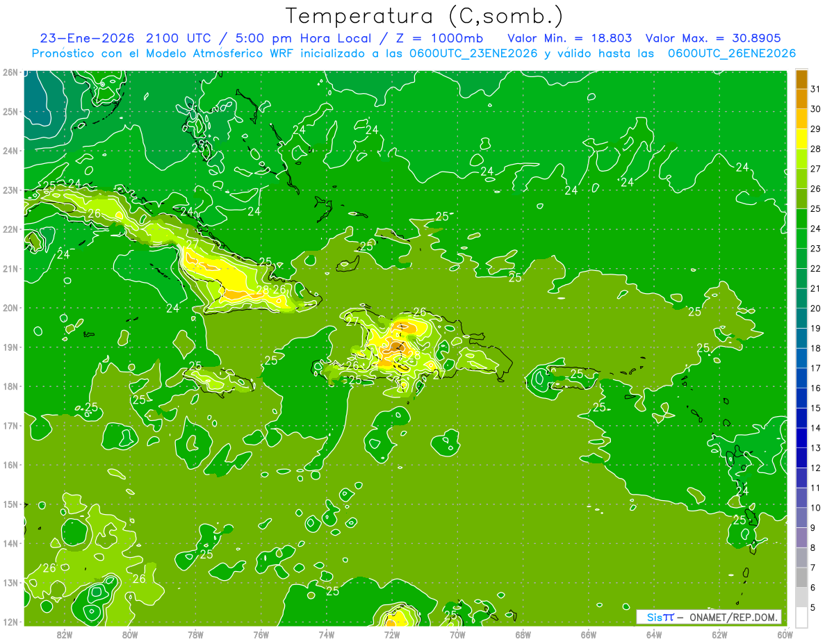834x644 pixels.
Task: Click the "78W" longitude axis label
Action: click(195, 634)
